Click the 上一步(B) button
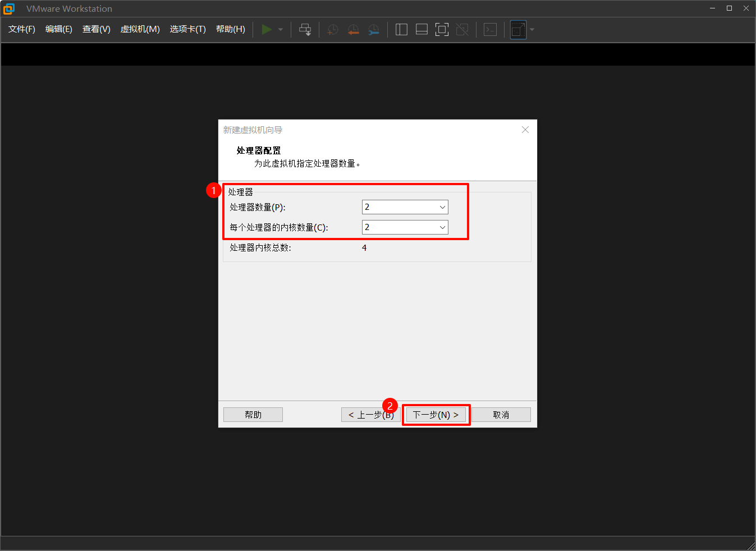 click(x=370, y=414)
